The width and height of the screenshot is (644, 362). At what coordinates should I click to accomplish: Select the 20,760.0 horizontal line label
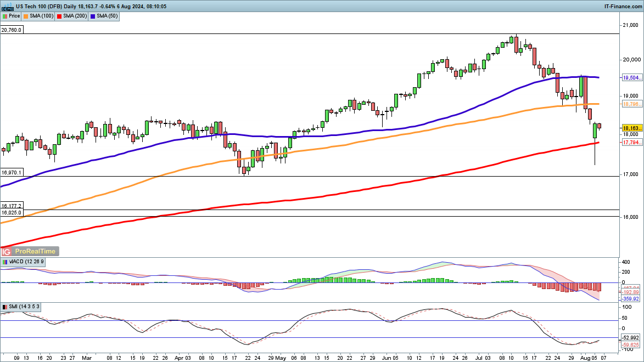coord(12,30)
